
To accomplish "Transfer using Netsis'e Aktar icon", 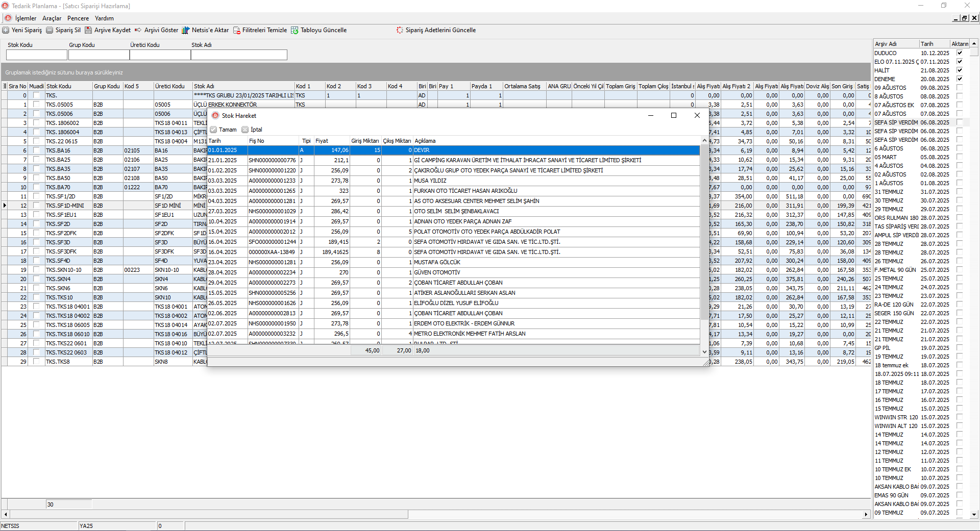I will (185, 30).
